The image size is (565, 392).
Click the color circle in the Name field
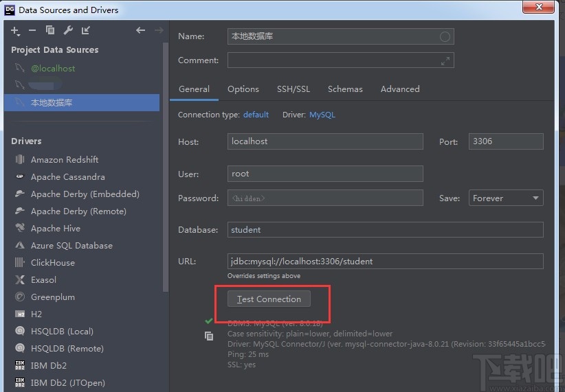pos(445,36)
